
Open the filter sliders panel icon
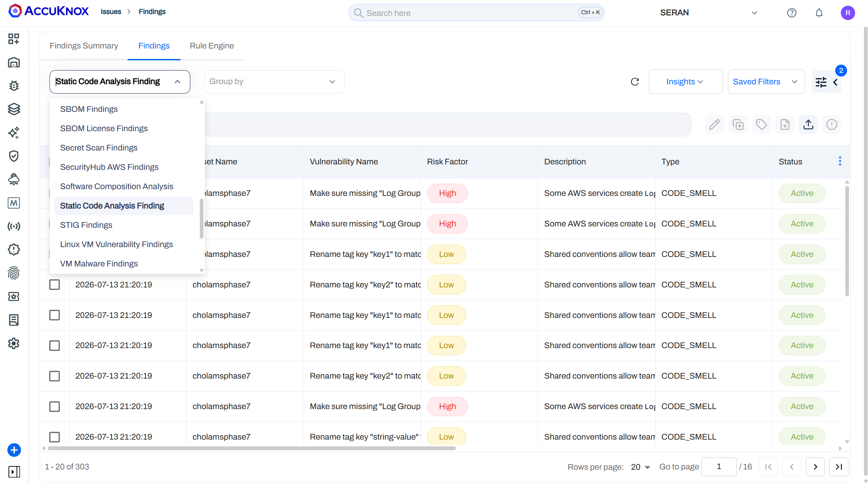(821, 82)
